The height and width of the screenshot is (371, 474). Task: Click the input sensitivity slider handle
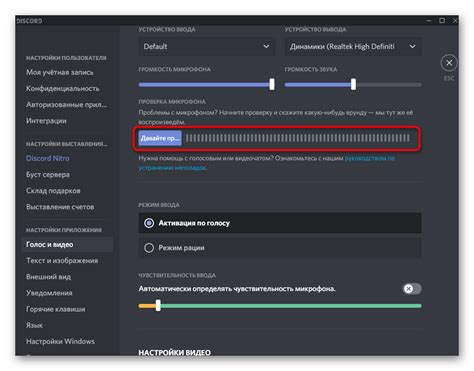coord(158,305)
